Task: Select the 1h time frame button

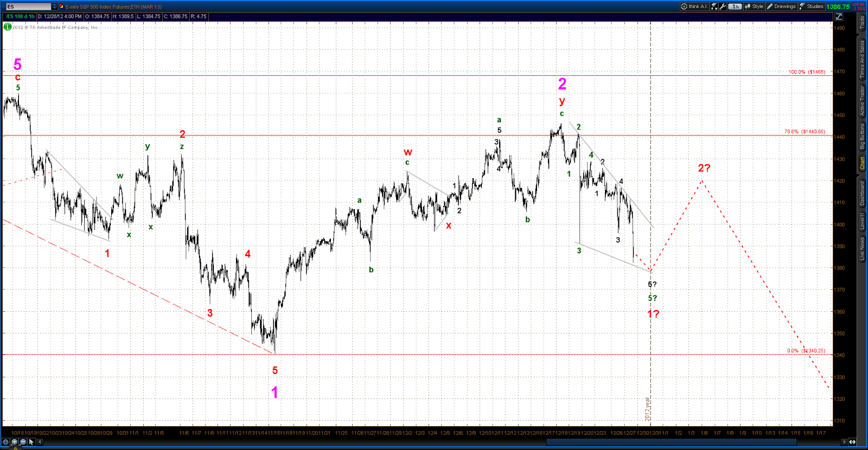Action: coord(735,7)
